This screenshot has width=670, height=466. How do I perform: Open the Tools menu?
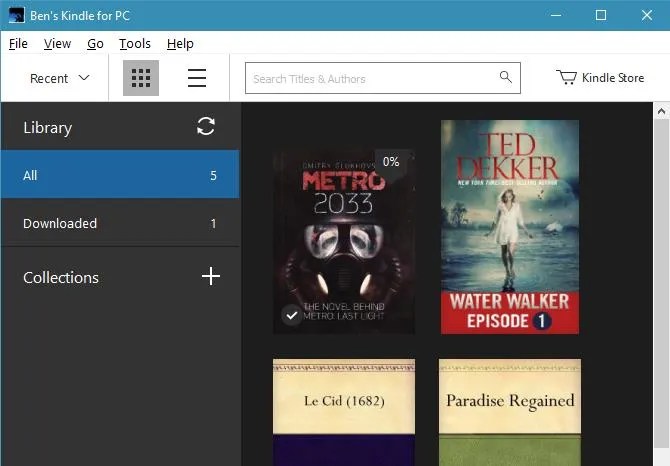(135, 44)
